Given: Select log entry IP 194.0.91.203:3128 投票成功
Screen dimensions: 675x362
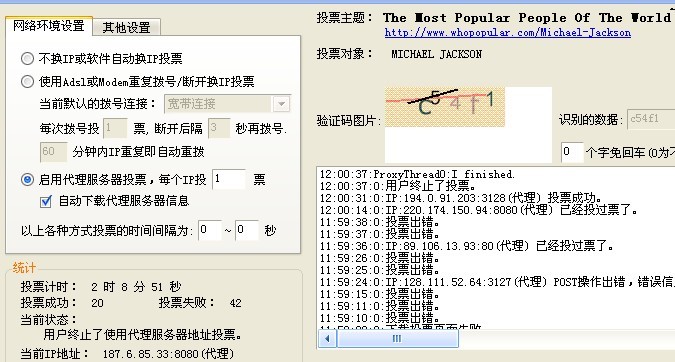Looking at the screenshot, I should (x=460, y=198).
